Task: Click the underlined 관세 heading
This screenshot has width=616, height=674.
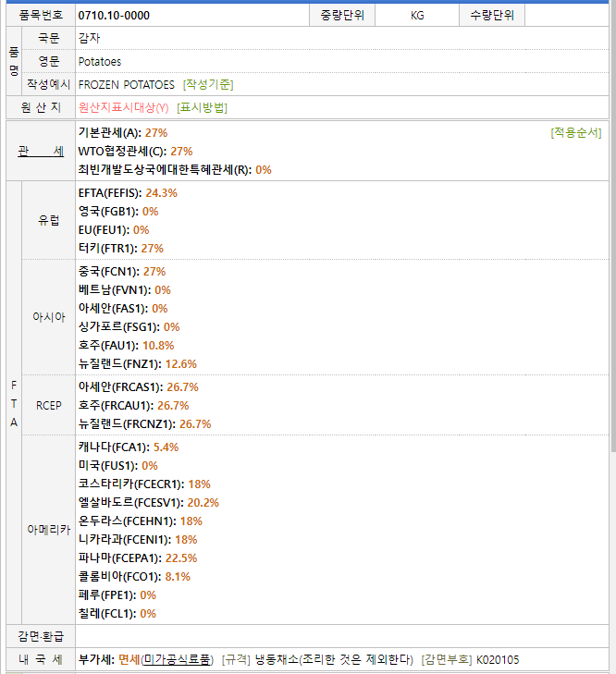Action: point(41,151)
